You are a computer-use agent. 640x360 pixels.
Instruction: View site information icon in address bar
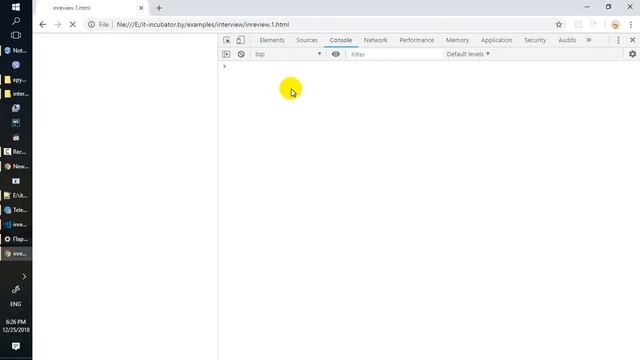click(91, 24)
